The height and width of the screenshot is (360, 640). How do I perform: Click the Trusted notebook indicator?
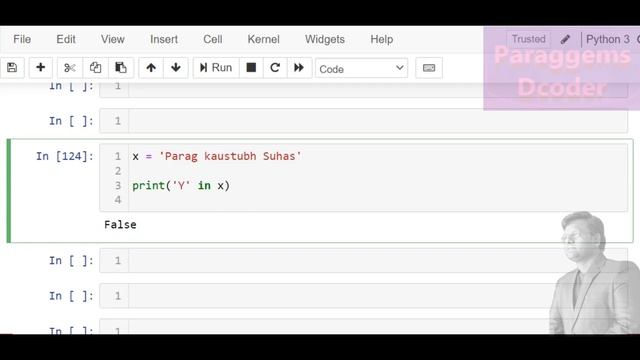(529, 39)
